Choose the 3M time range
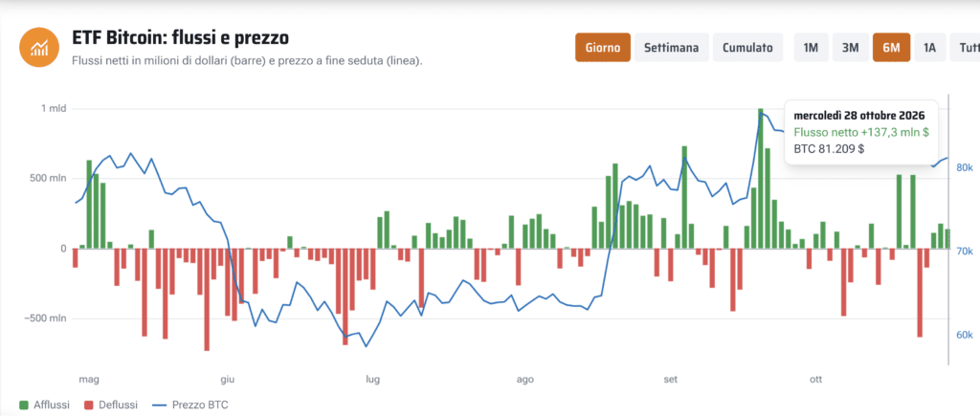The image size is (980, 416). coord(850,48)
